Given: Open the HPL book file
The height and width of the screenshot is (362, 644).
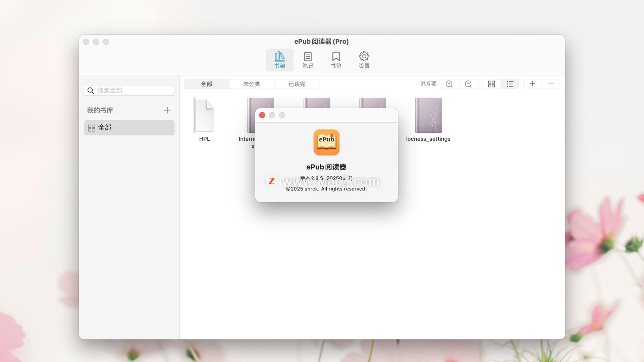Looking at the screenshot, I should [x=204, y=115].
